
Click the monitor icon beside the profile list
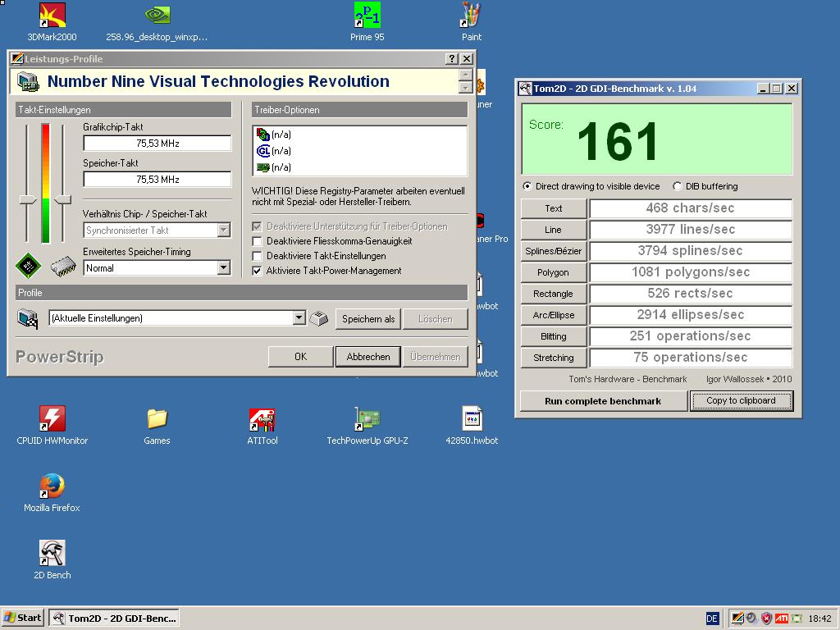pos(28,318)
